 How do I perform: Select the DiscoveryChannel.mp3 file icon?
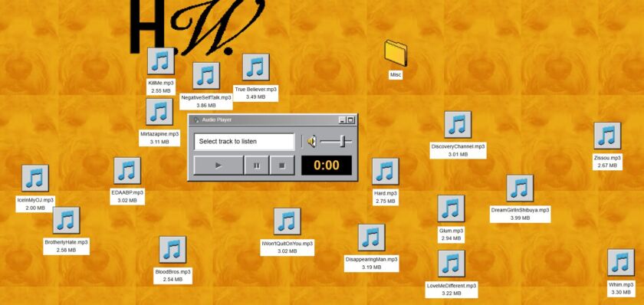(x=458, y=124)
